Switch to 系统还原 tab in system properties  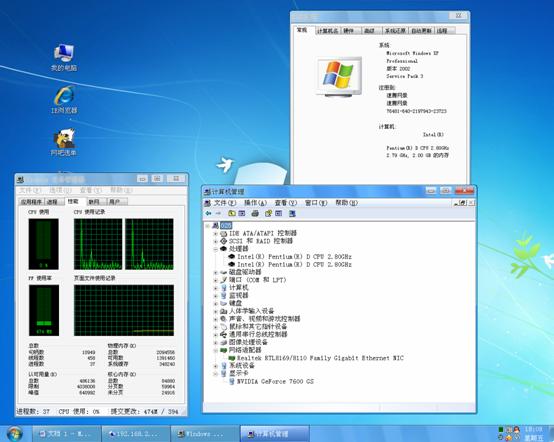coord(395,31)
